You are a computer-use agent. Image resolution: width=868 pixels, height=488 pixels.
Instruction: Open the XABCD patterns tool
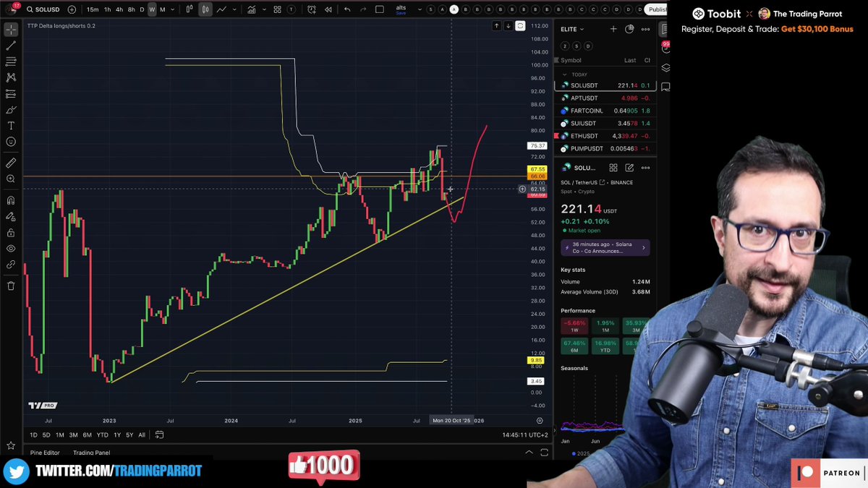click(x=11, y=77)
